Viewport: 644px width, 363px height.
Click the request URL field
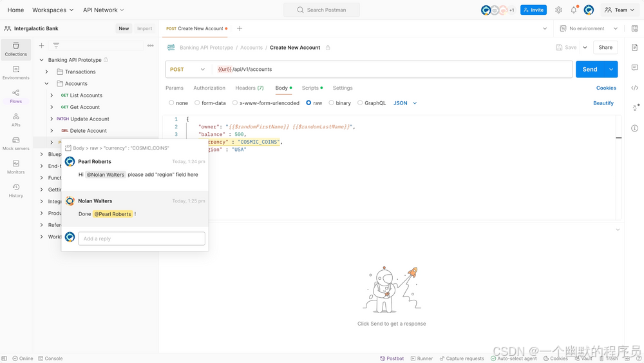(393, 70)
